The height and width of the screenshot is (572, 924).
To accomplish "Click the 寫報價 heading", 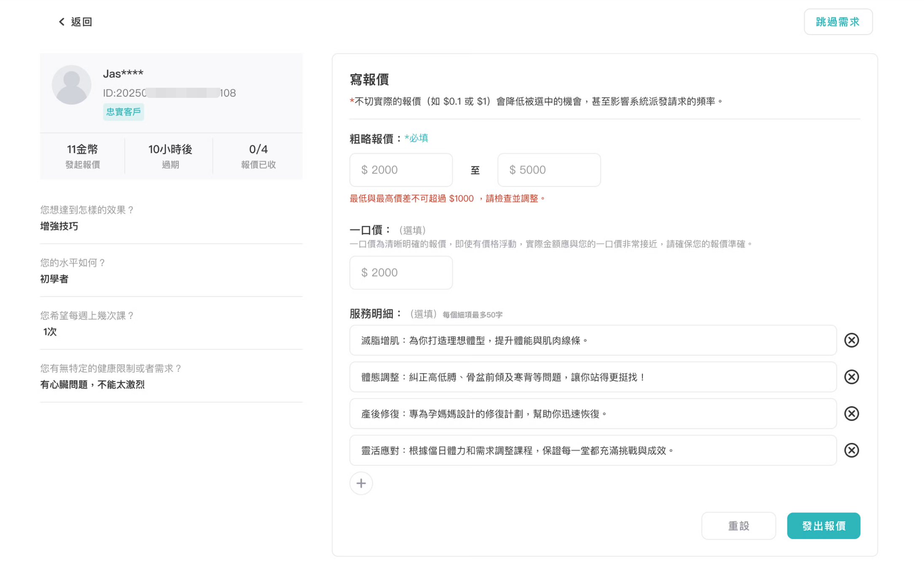I will pos(369,79).
